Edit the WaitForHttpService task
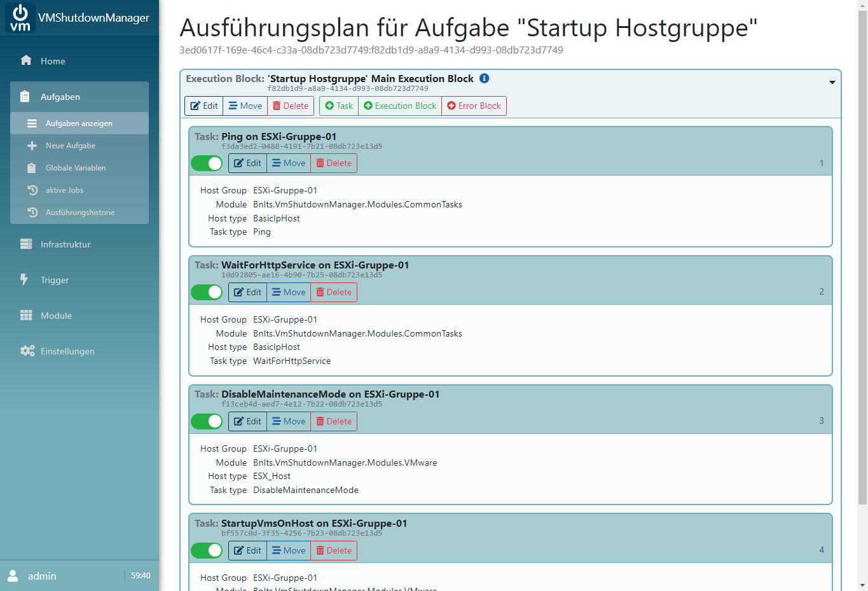This screenshot has width=868, height=591. [x=248, y=293]
